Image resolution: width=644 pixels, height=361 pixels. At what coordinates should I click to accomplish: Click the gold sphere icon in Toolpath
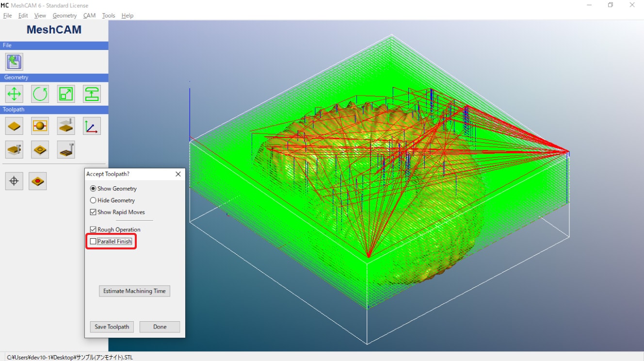click(x=40, y=126)
